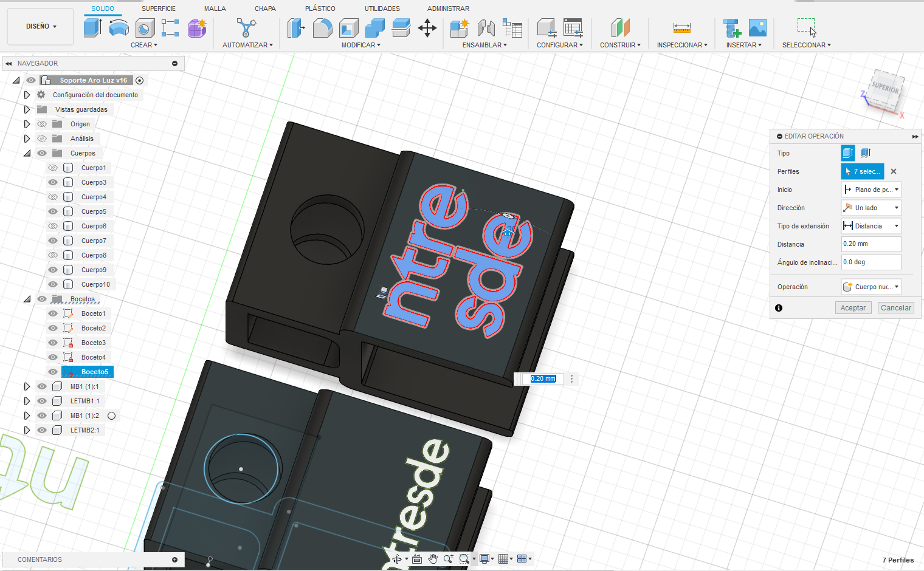
Task: Click the Revolve tool icon
Action: (119, 28)
